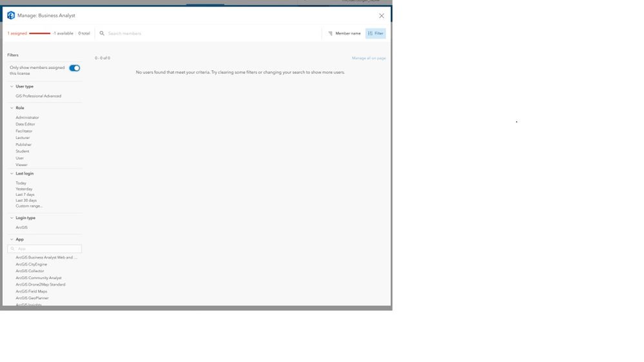Screen dimensions: 644x362
Task: Collapse the User type filter section
Action: tap(12, 86)
